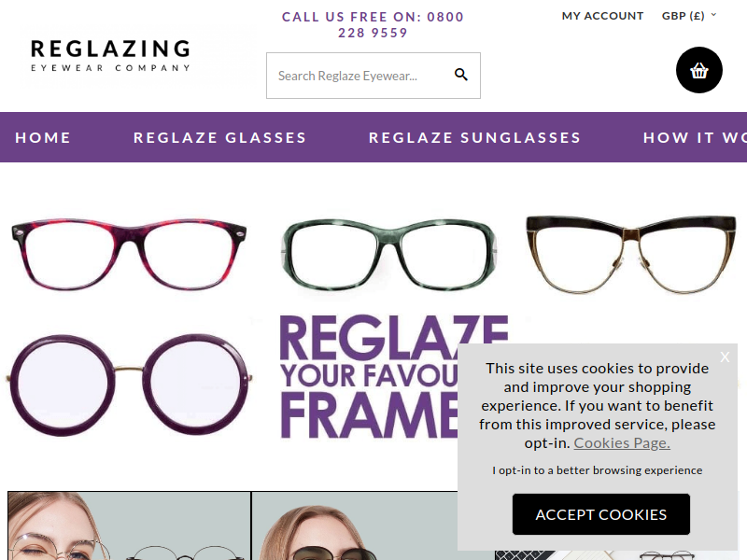Click the search magnifier icon
This screenshot has width=747, height=560.
click(x=460, y=75)
